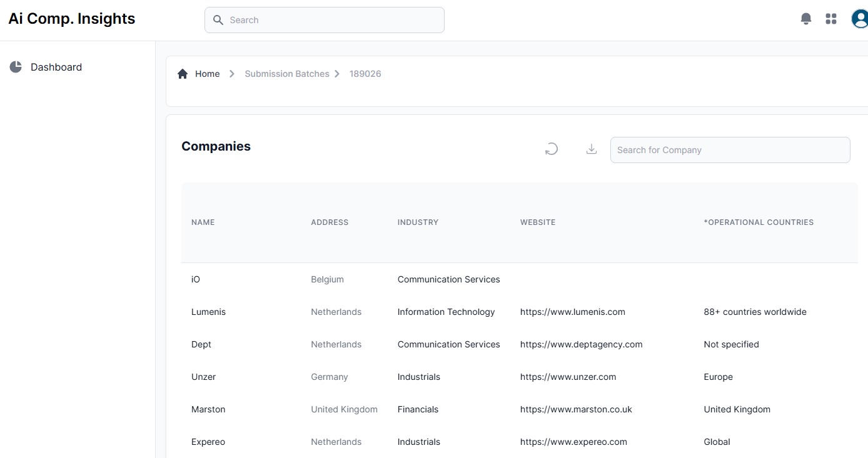Open the Lumenis website link
The image size is (868, 458).
(573, 312)
